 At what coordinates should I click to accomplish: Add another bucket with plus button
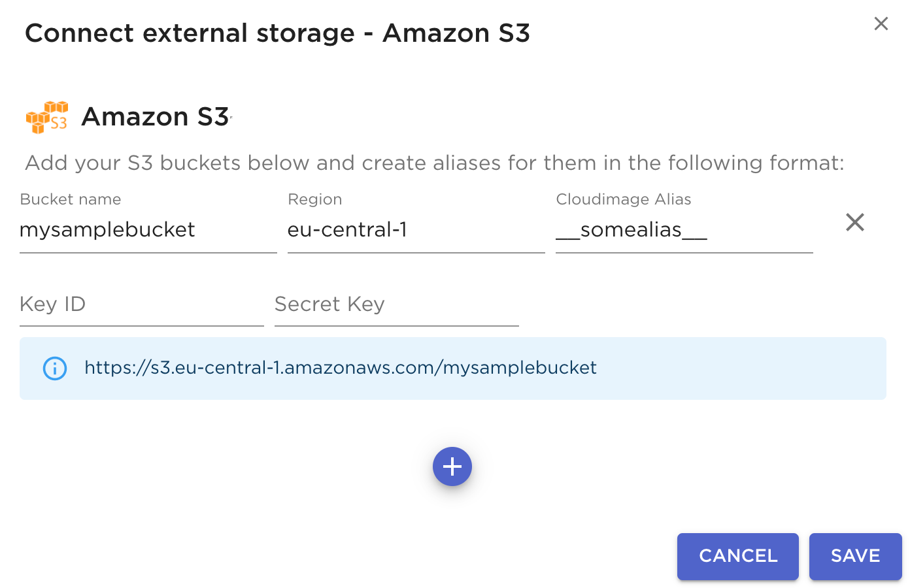pyautogui.click(x=452, y=466)
